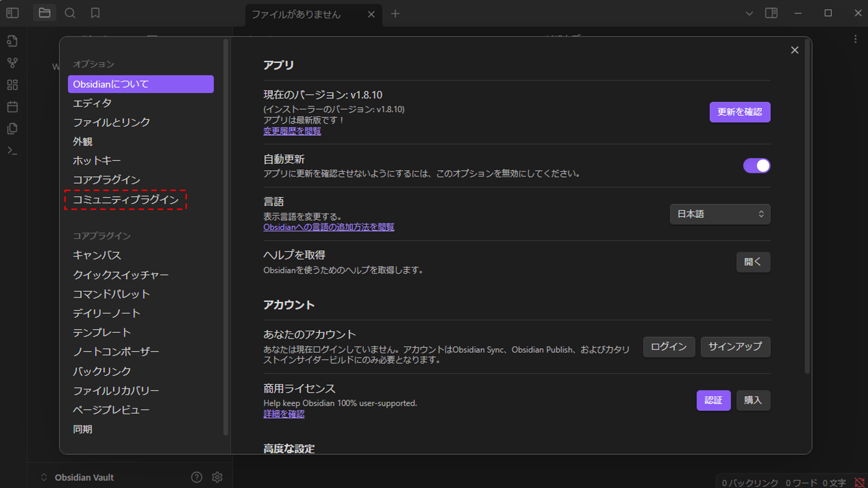
Task: Click 0 ワード count in status bar
Action: (x=801, y=483)
